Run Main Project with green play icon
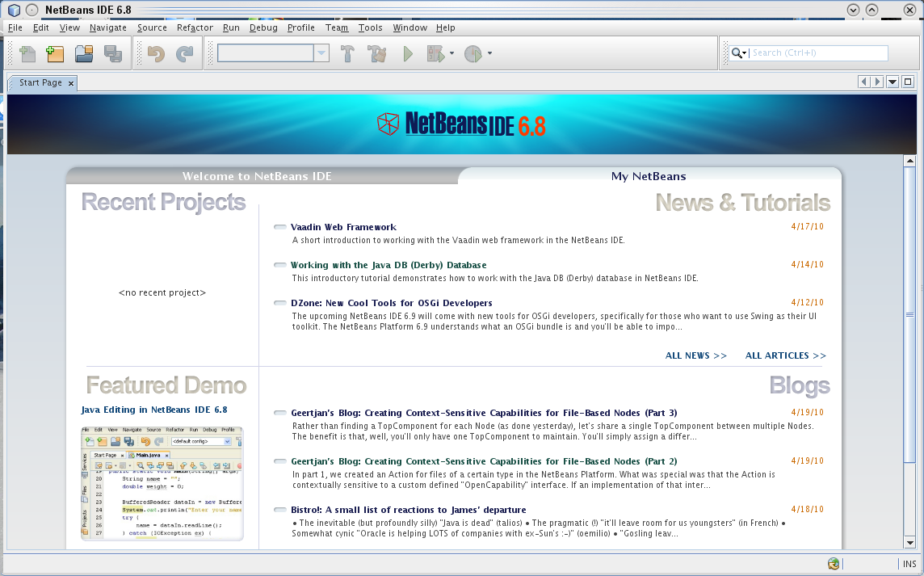Image resolution: width=924 pixels, height=576 pixels. tap(408, 53)
